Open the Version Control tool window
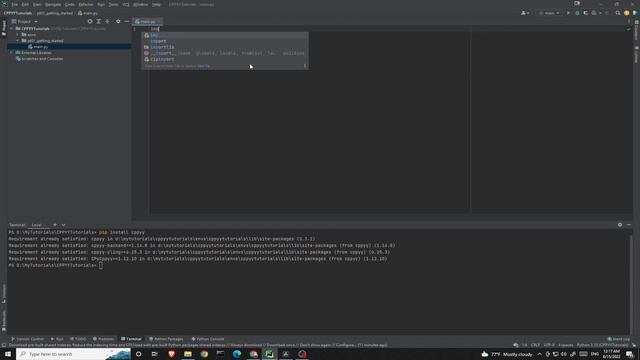This screenshot has height=360, width=640. pyautogui.click(x=27, y=339)
